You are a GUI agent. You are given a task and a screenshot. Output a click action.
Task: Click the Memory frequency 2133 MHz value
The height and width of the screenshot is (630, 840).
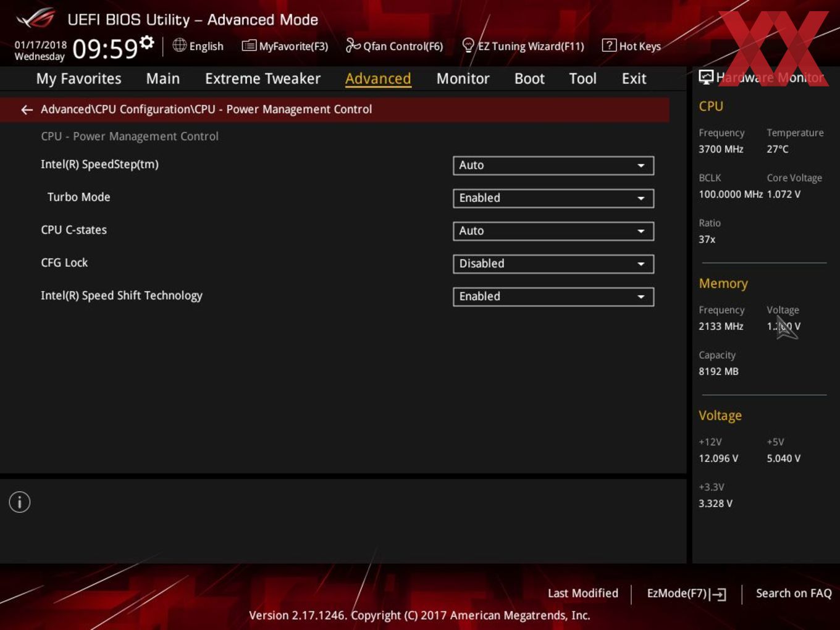click(x=721, y=326)
